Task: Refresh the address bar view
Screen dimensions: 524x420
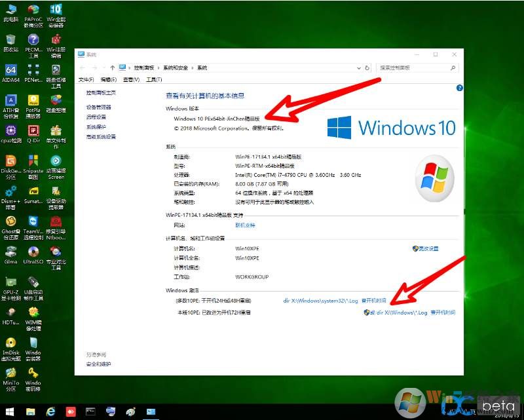Action: point(368,67)
